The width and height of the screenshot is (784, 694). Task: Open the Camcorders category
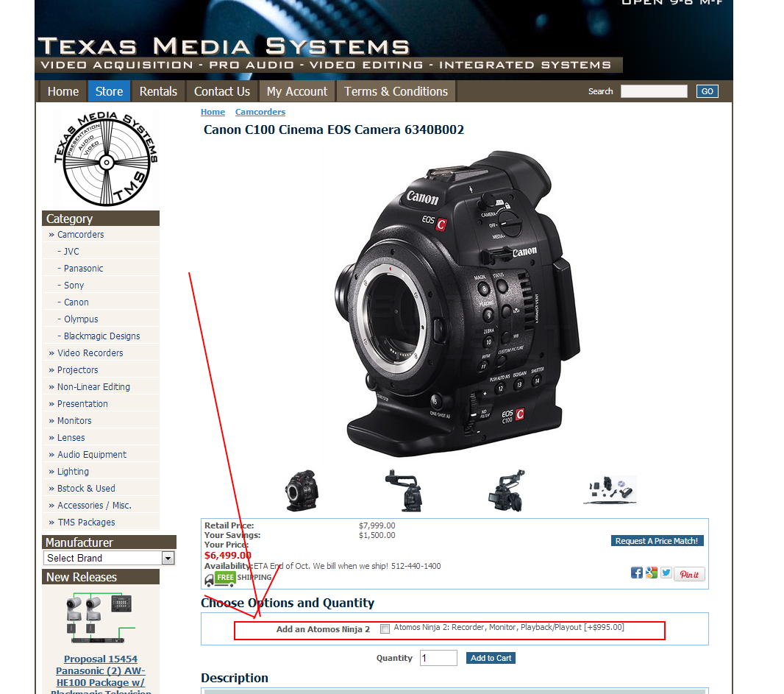tap(80, 235)
